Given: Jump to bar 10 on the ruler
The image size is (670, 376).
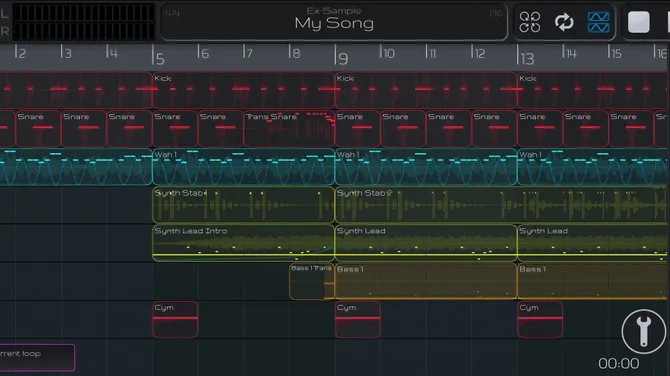Looking at the screenshot, I should [x=387, y=53].
